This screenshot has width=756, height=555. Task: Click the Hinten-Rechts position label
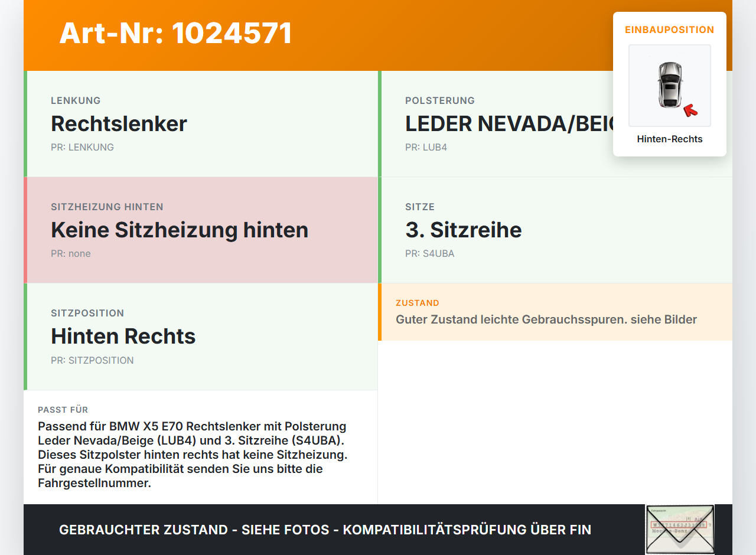tap(669, 139)
